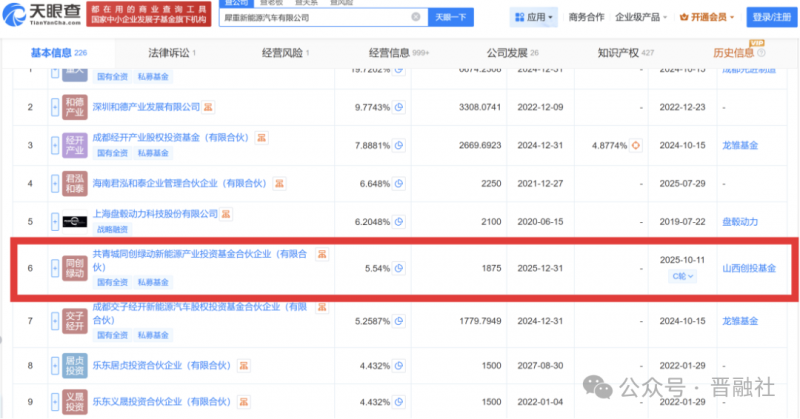Switch to the 经营风险 tab
800x419 pixels.
pos(285,53)
